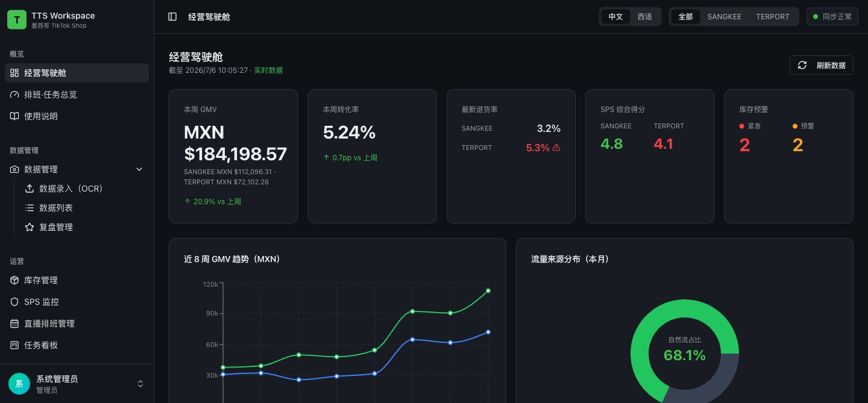Switch language to 西语

click(645, 17)
